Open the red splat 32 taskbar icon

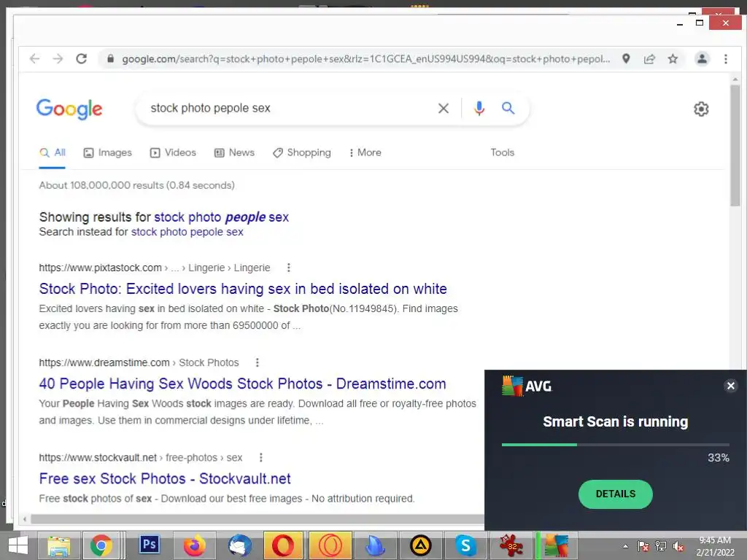[x=511, y=545]
